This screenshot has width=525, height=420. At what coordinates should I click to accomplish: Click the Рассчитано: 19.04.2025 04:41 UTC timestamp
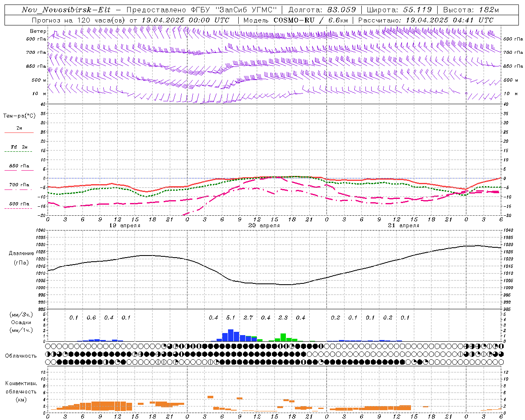pyautogui.click(x=426, y=20)
